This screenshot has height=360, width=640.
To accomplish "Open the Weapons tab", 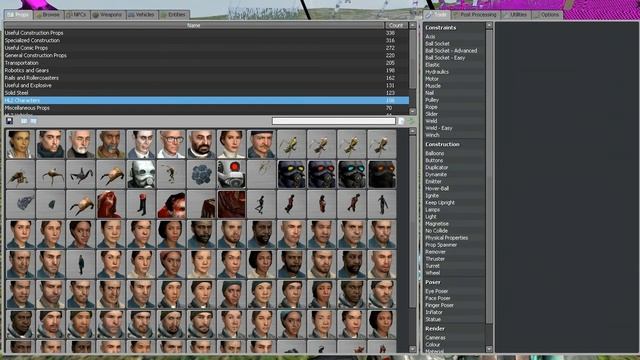I will [x=107, y=15].
